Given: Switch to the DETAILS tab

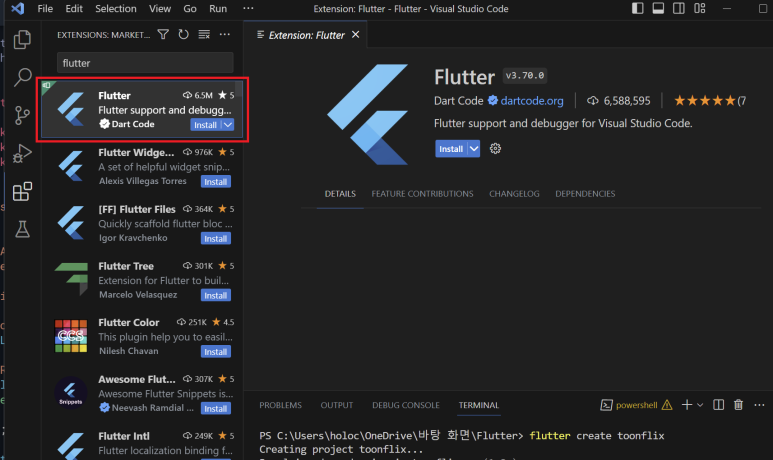Looking at the screenshot, I should (340, 194).
